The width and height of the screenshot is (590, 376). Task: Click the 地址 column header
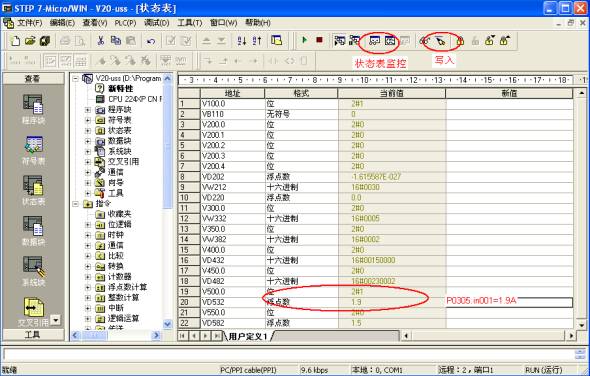233,93
